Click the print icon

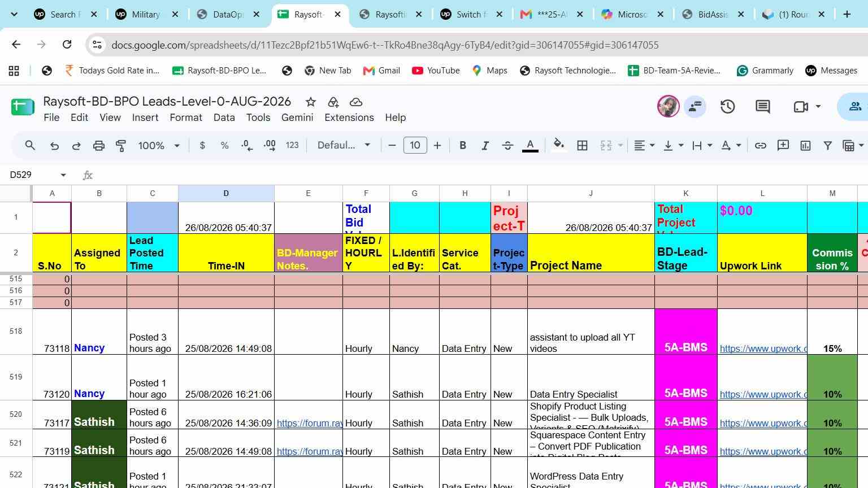pyautogui.click(x=99, y=146)
